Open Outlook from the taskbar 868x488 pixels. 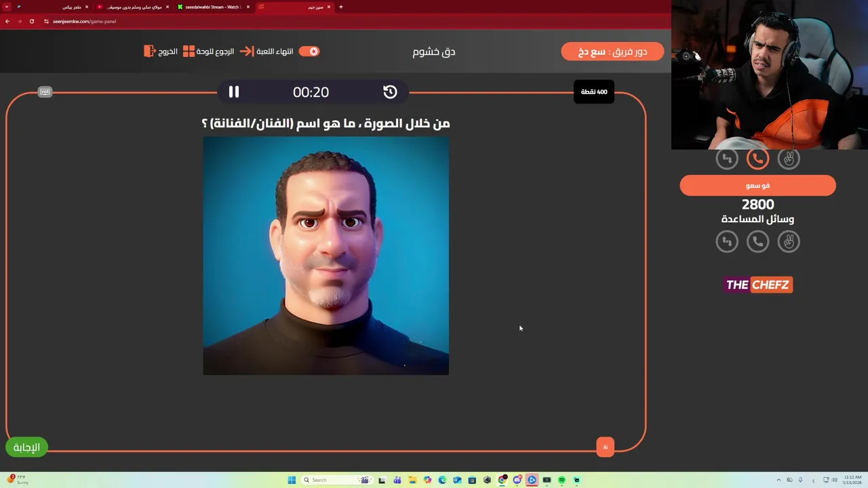pos(457,480)
